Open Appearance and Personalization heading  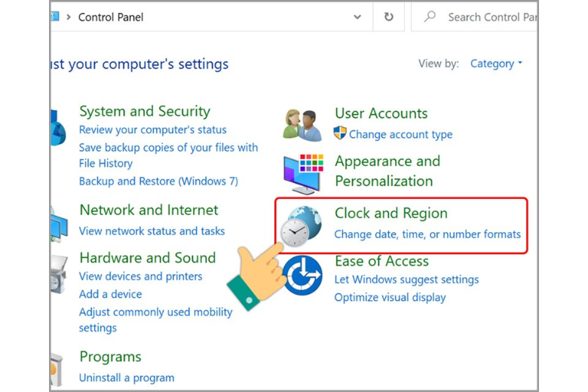click(387, 171)
